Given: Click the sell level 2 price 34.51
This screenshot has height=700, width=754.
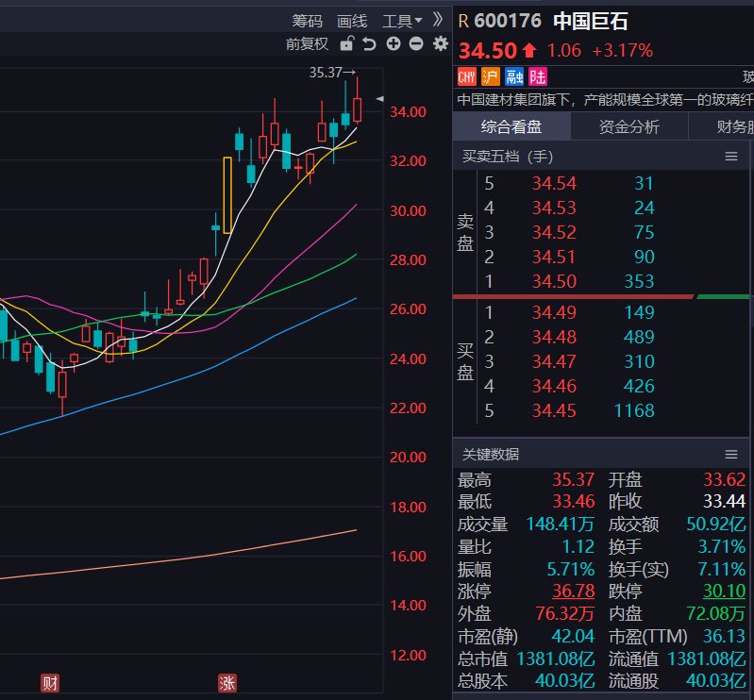Looking at the screenshot, I should pos(554,257).
